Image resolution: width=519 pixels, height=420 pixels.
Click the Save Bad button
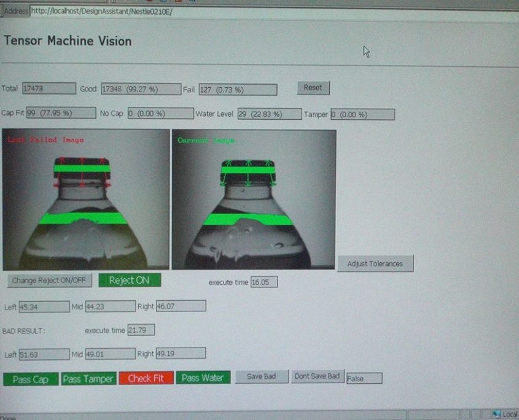coord(262,377)
